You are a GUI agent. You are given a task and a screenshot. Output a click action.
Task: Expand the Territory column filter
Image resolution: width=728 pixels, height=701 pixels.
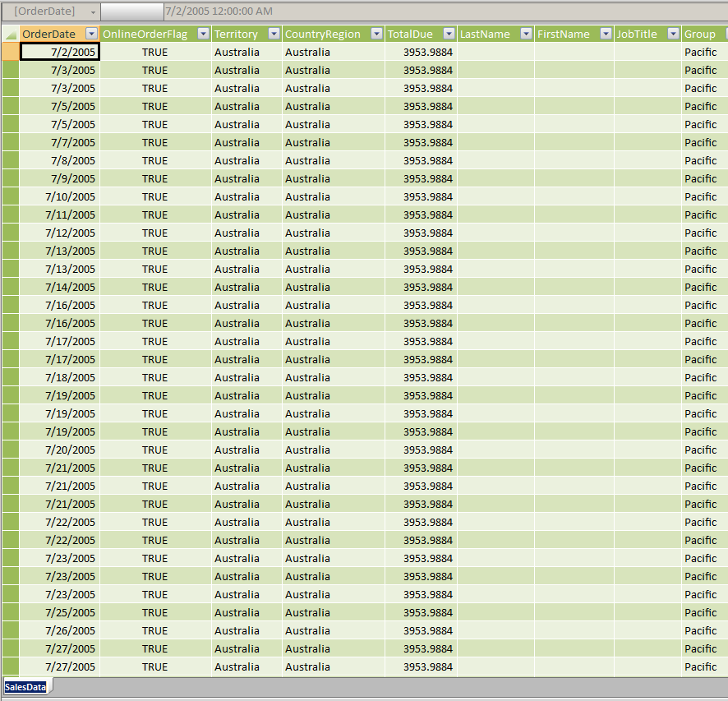274,34
